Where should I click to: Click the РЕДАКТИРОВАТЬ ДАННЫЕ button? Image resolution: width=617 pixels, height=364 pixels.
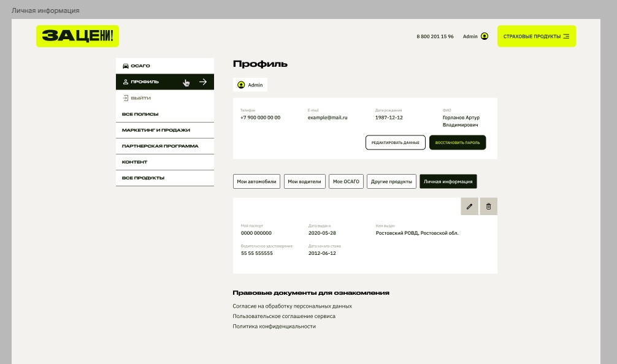pyautogui.click(x=396, y=142)
